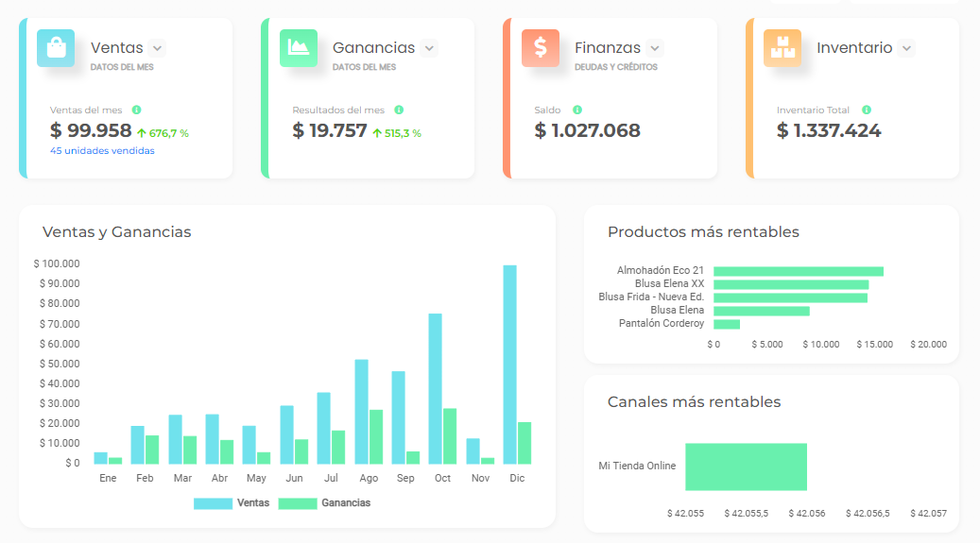
Task: Select the Dic Ventas bar in chart
Action: click(509, 365)
